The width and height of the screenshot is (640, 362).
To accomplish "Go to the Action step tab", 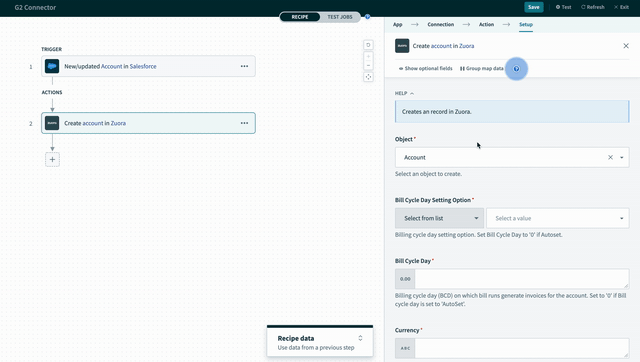I will (x=486, y=24).
